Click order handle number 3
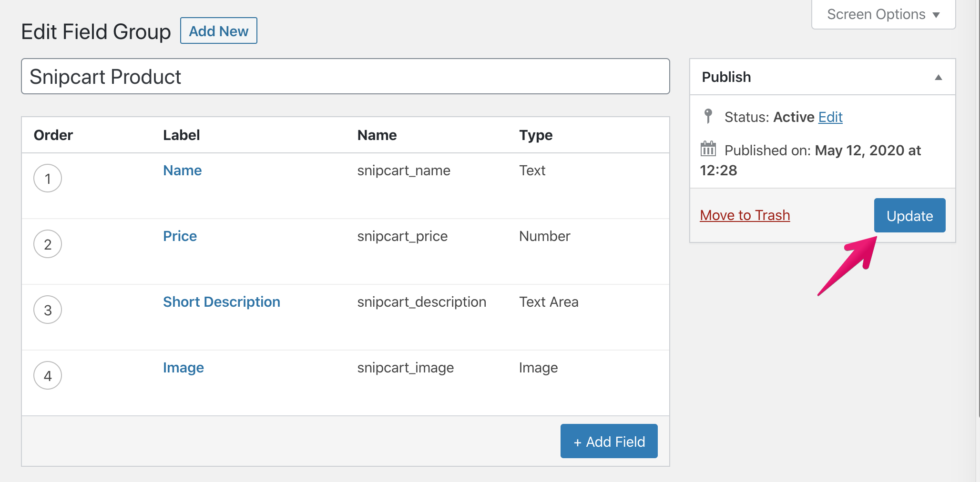Viewport: 980px width, 482px height. click(x=48, y=310)
